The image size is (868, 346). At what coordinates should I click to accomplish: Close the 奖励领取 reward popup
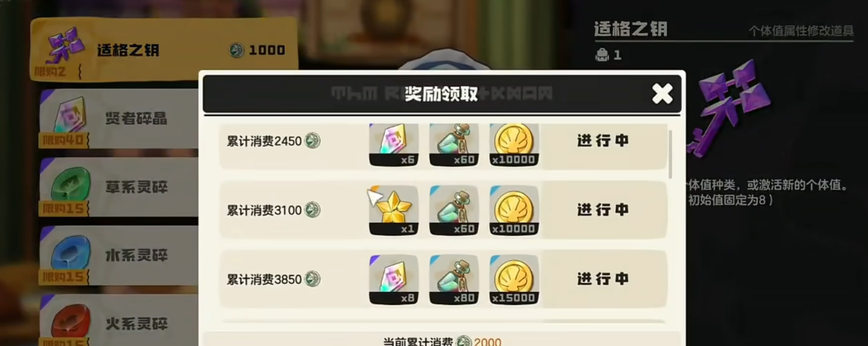[x=662, y=93]
